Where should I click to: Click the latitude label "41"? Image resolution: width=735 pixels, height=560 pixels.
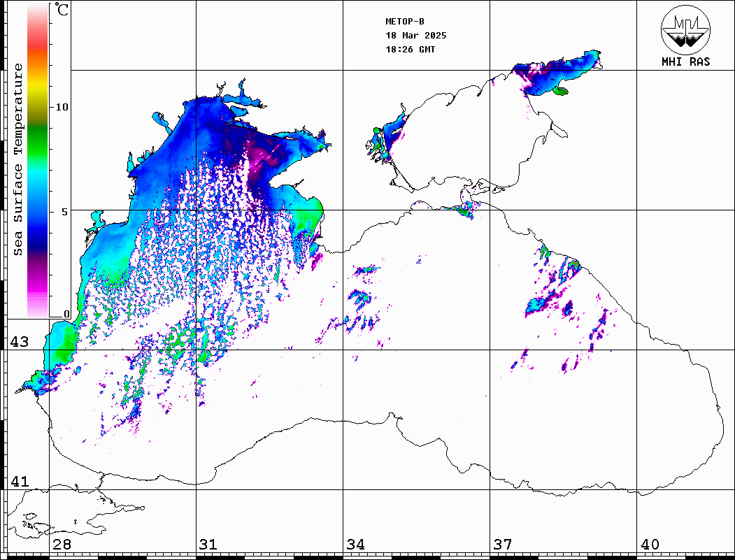coord(20,481)
